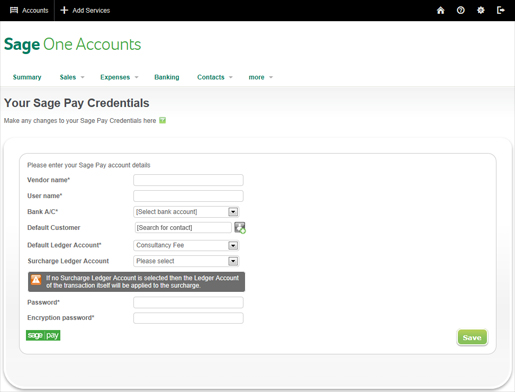The image size is (515, 392).
Task: Go to the Banking tab
Action: (167, 77)
